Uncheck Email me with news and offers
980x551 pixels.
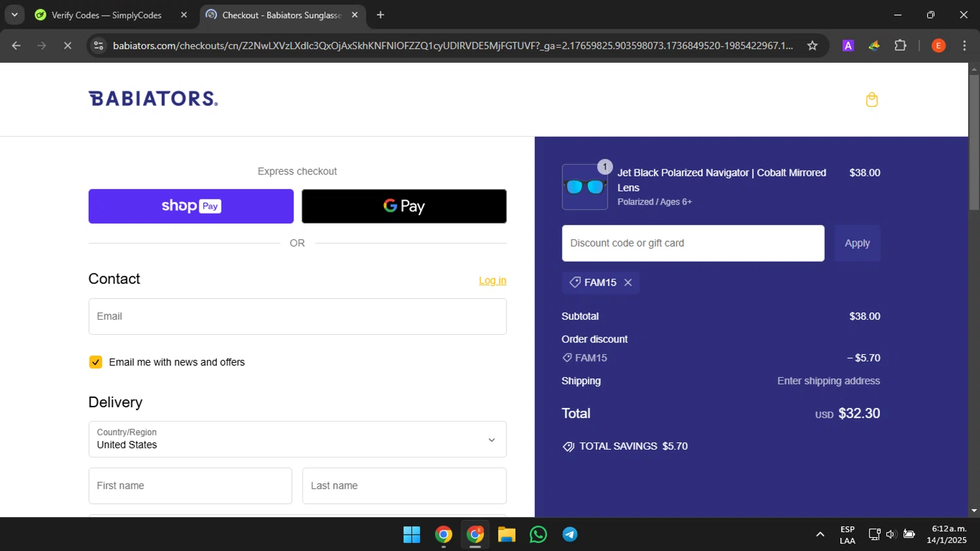pyautogui.click(x=95, y=362)
